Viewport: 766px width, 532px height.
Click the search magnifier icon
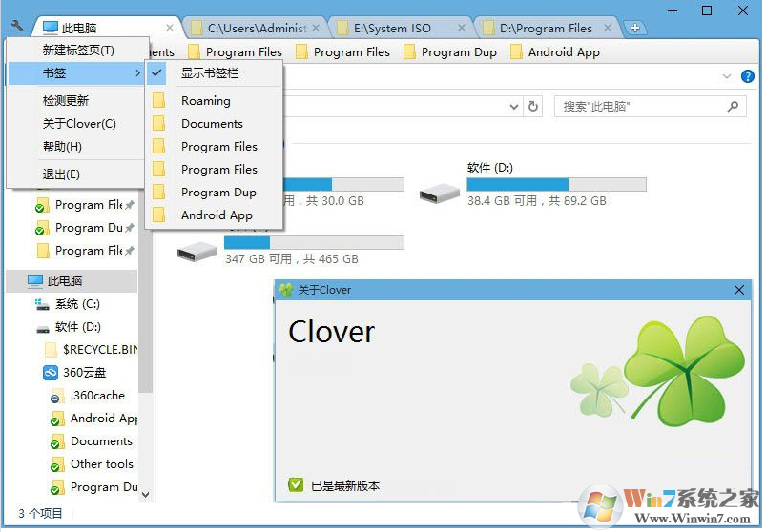coord(733,106)
